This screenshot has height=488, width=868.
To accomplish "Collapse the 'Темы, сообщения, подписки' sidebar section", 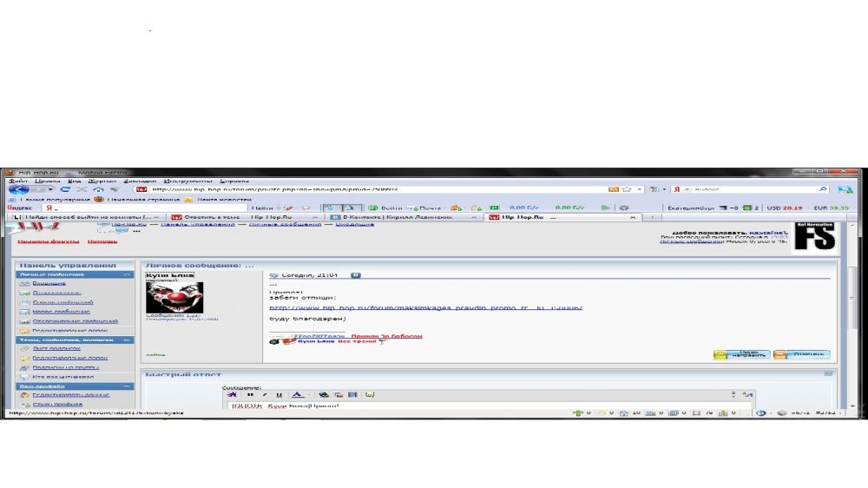I will (x=127, y=340).
